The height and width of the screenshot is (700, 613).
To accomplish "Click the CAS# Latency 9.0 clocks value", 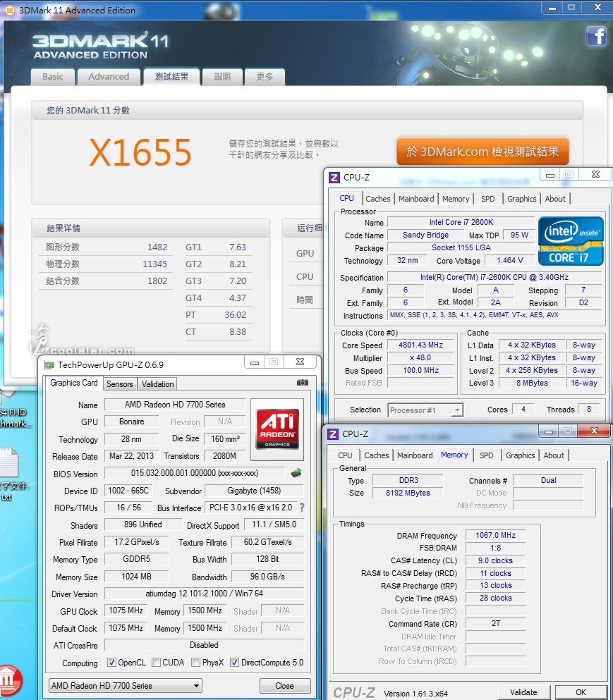I will click(495, 560).
